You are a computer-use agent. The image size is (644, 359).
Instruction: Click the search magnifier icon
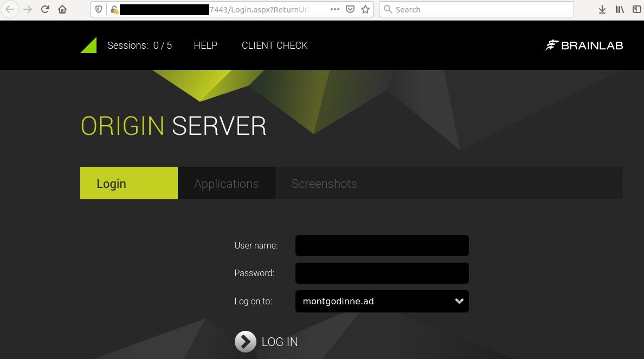click(388, 9)
